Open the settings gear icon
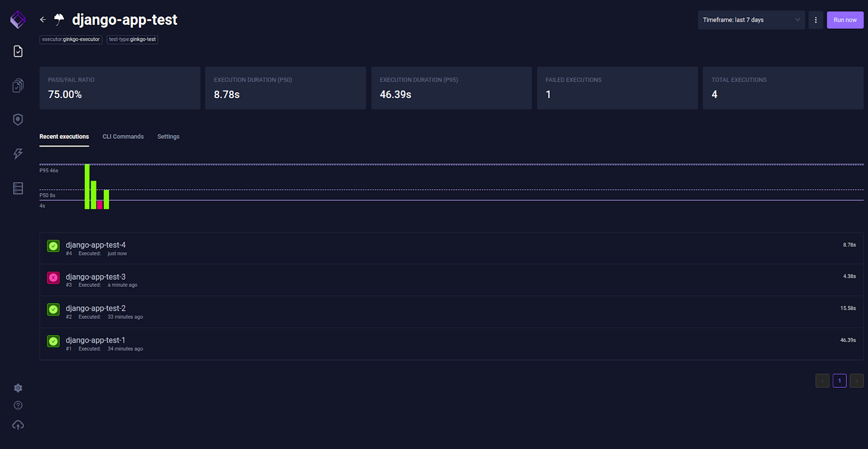 coord(18,388)
